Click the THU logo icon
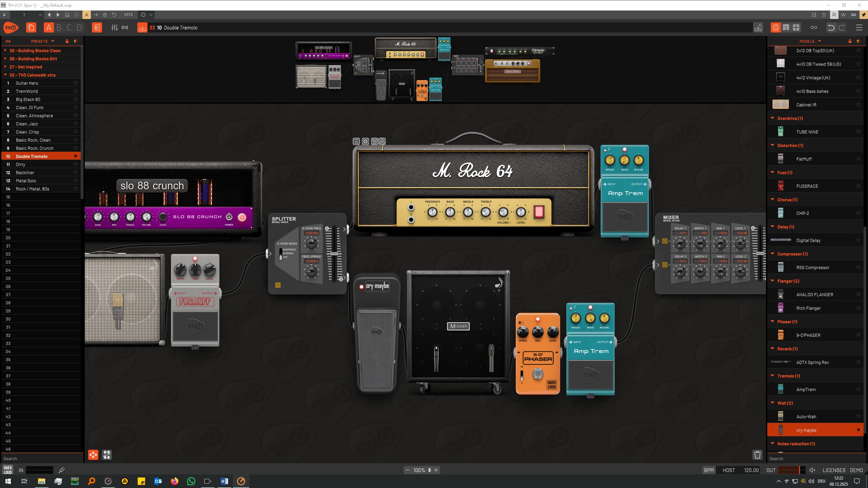This screenshot has width=868, height=488. tap(11, 27)
